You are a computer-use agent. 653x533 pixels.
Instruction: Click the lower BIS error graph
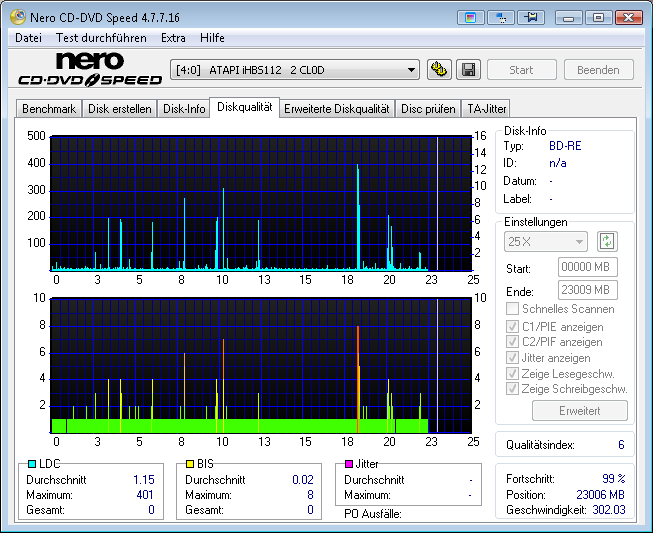coord(261,366)
